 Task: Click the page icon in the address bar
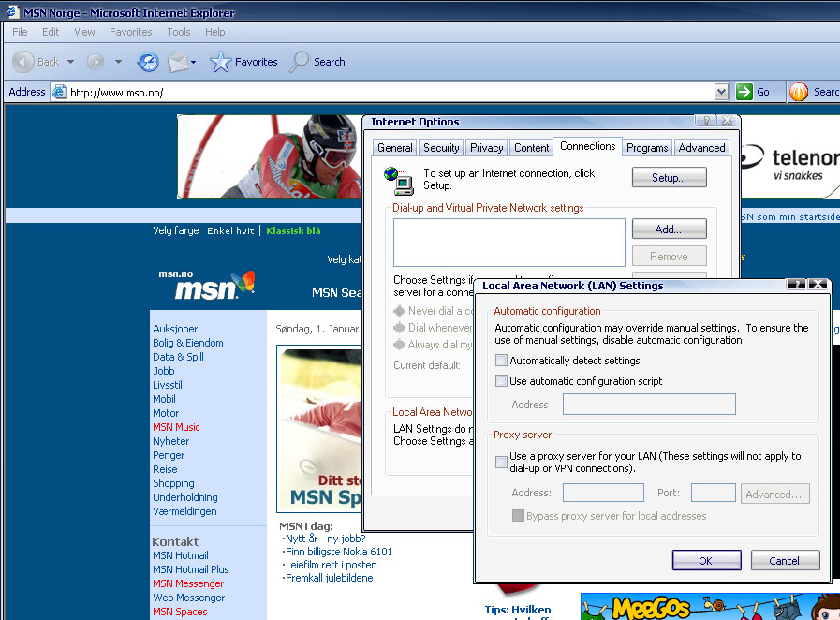59,92
